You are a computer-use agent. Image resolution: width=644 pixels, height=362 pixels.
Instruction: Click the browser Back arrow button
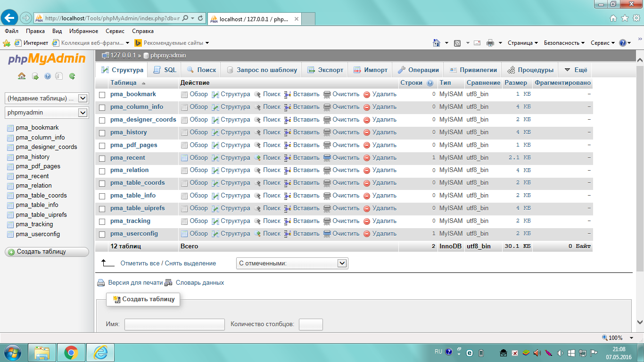tap(10, 18)
